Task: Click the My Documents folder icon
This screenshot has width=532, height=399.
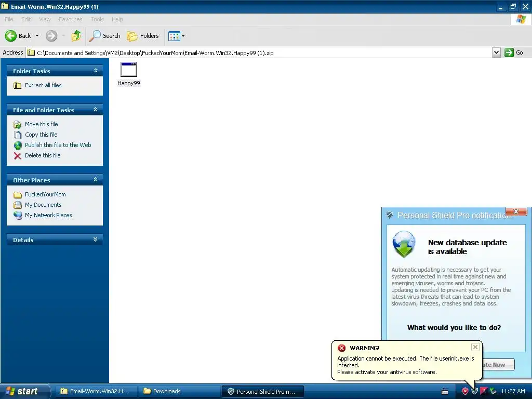Action: click(x=17, y=205)
